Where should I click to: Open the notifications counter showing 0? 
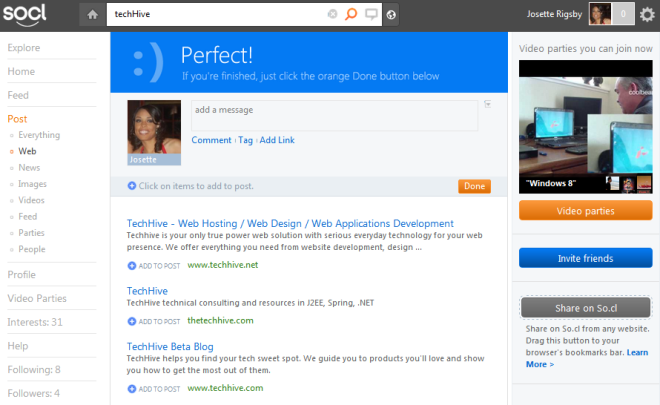(623, 14)
